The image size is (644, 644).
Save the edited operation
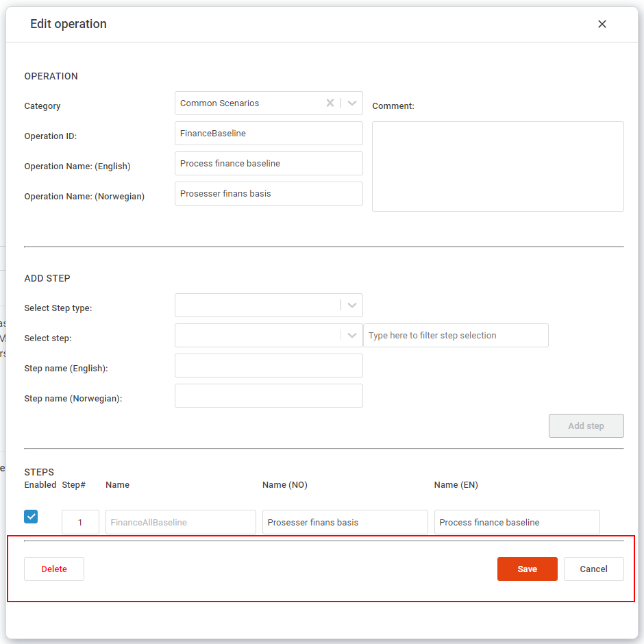tap(527, 569)
